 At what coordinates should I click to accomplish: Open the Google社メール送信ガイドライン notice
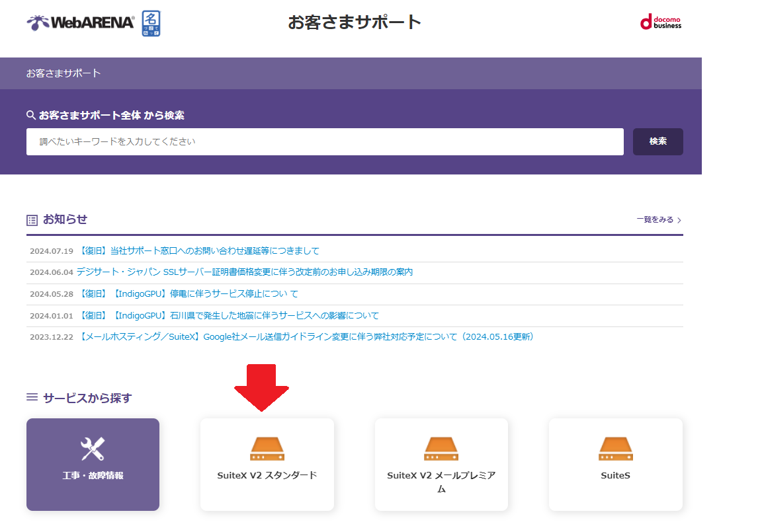click(x=306, y=337)
